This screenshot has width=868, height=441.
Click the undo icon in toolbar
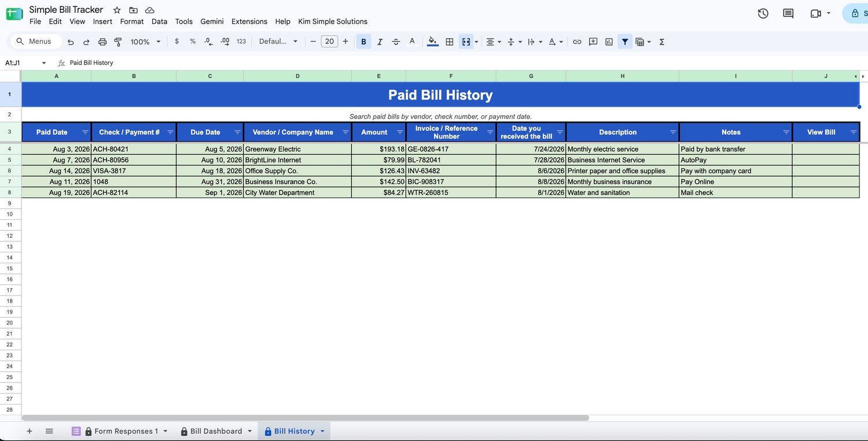point(71,42)
